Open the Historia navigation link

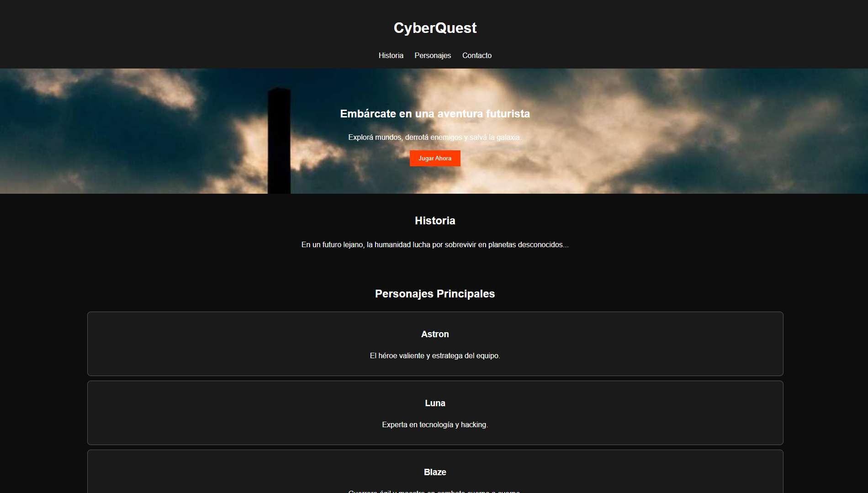391,55
